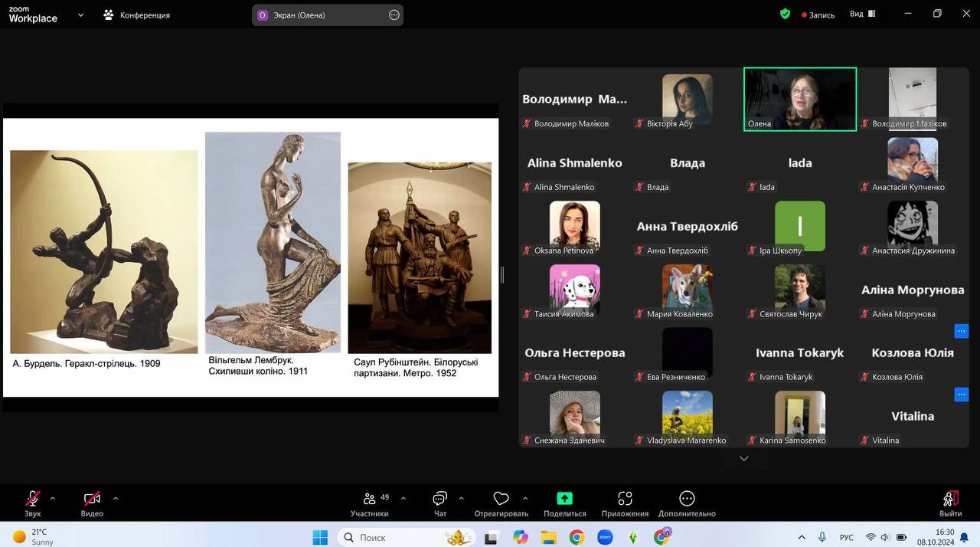
Task: Open the Chat (Чат) panel
Action: click(440, 503)
